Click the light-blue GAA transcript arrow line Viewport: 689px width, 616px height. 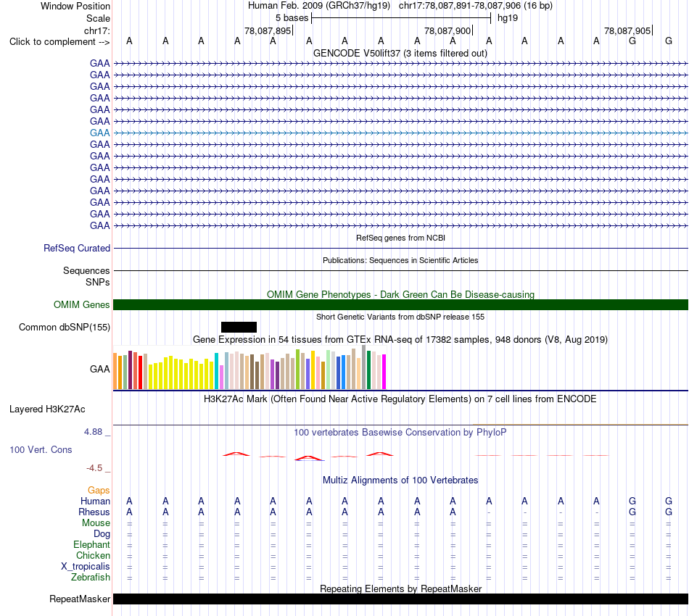click(x=400, y=133)
